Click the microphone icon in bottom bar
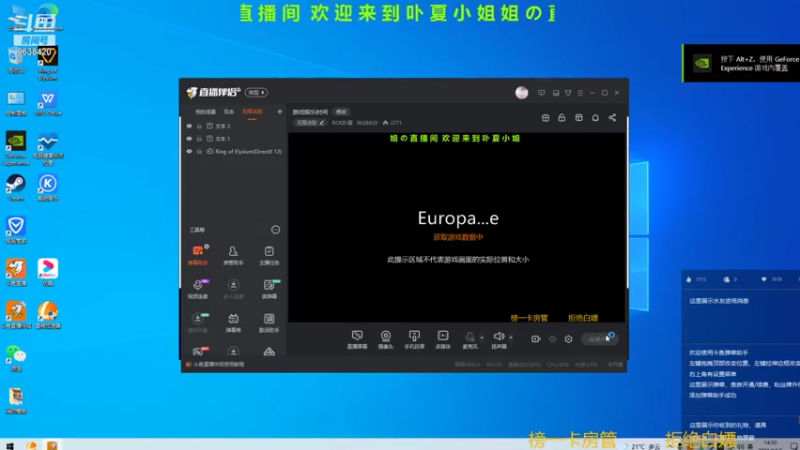 coord(470,339)
